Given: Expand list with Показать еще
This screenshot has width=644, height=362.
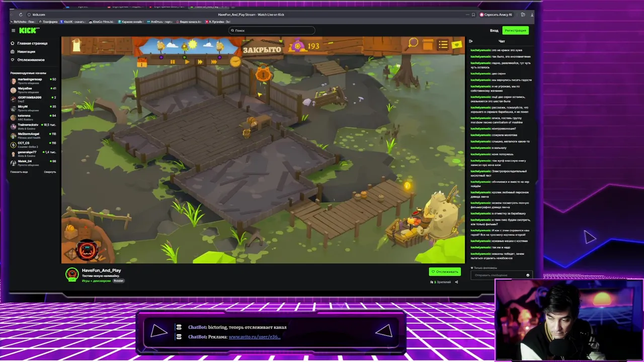Looking at the screenshot, I should click(x=19, y=172).
